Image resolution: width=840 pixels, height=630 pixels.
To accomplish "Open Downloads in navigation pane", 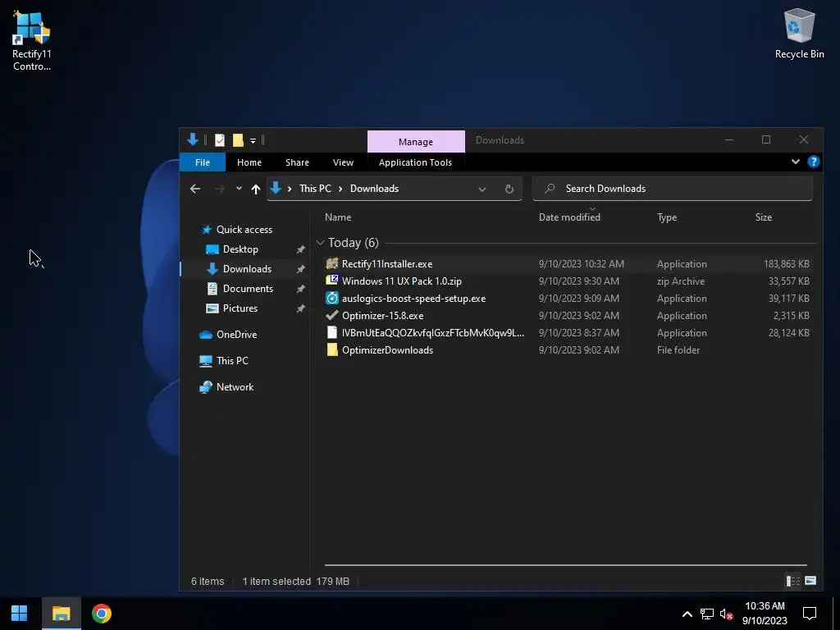I will click(247, 269).
